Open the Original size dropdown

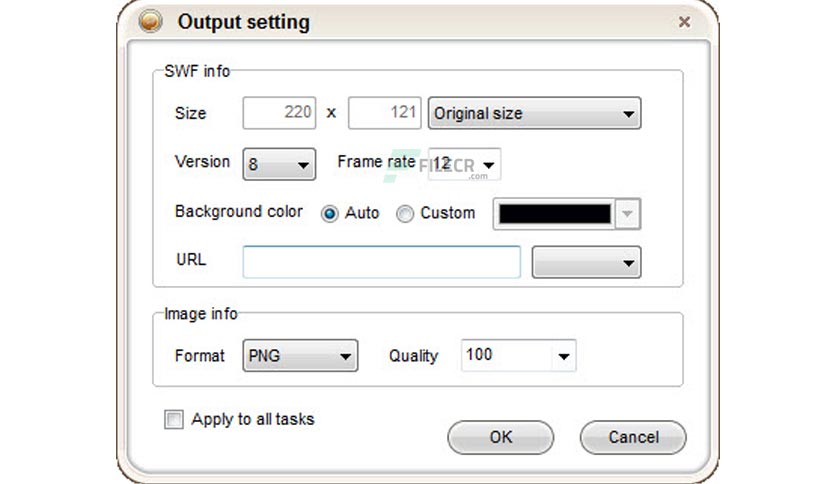pyautogui.click(x=534, y=113)
